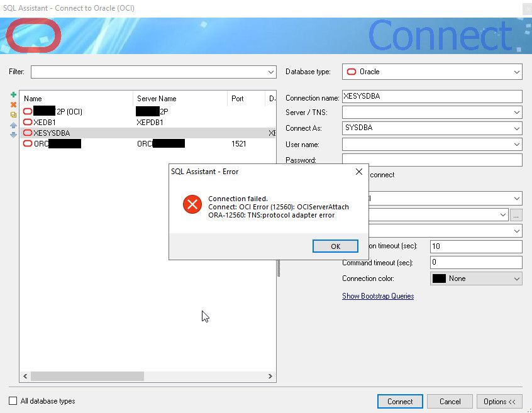The width and height of the screenshot is (532, 413).
Task: Click the yellow duplicate connection icon
Action: (x=13, y=115)
